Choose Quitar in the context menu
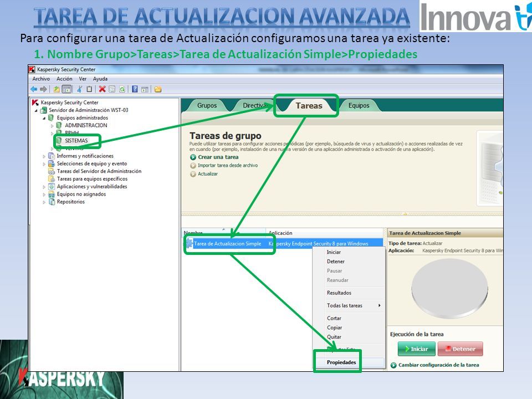The width and height of the screenshot is (532, 399). pos(334,337)
